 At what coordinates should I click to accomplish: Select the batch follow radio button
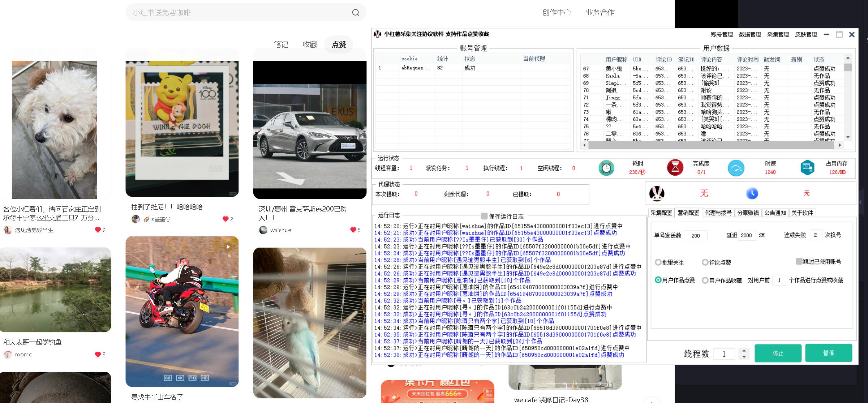(x=658, y=262)
